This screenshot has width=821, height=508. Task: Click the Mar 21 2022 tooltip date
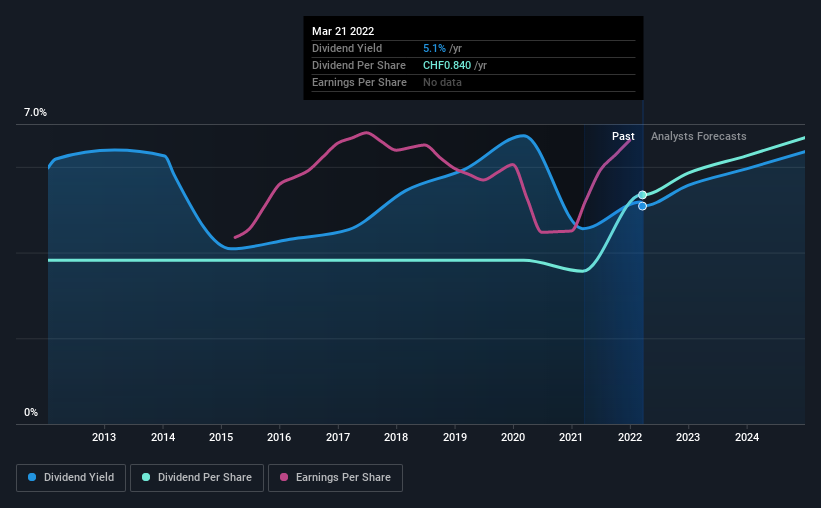[x=343, y=31]
